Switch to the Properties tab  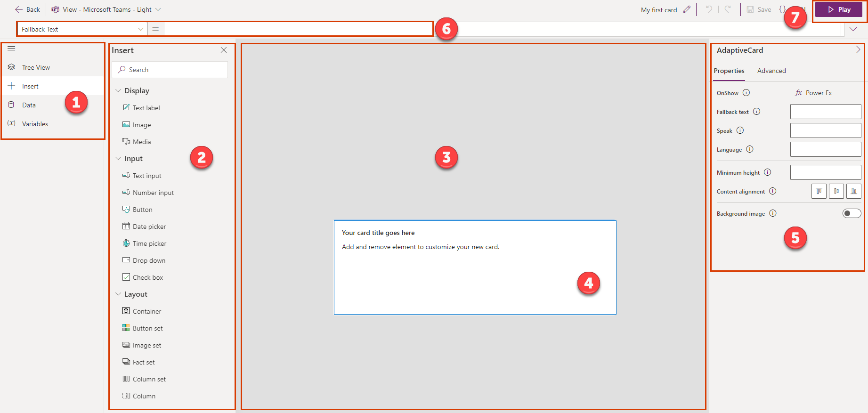(729, 71)
